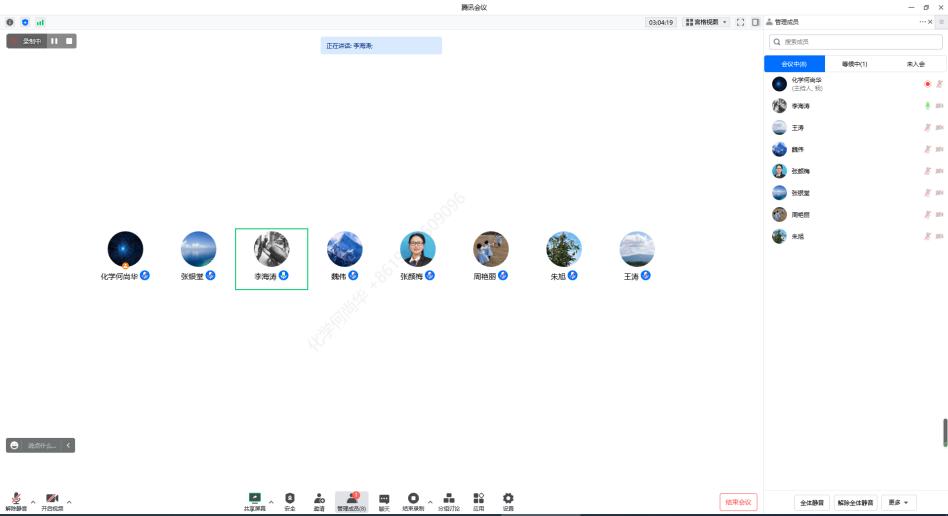Click the Share Screen (共享屏幕) icon
Image resolution: width=948 pixels, height=516 pixels.
tap(255, 498)
